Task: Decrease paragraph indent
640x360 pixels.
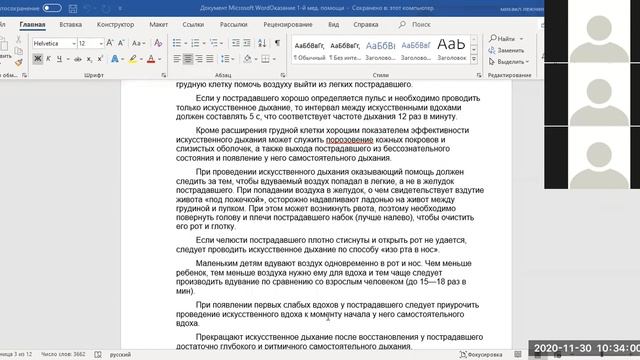Action: click(x=236, y=43)
